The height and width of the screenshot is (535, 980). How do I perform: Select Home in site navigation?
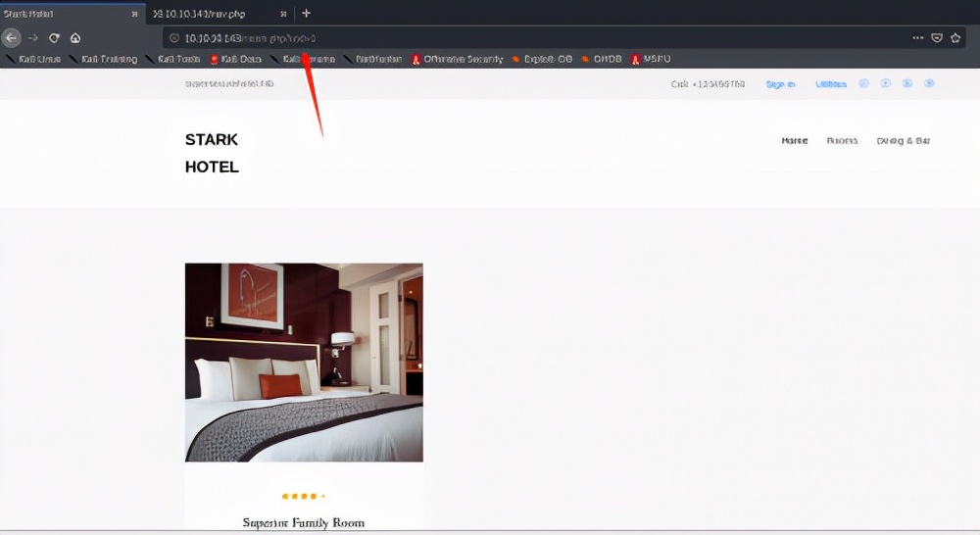coord(795,141)
